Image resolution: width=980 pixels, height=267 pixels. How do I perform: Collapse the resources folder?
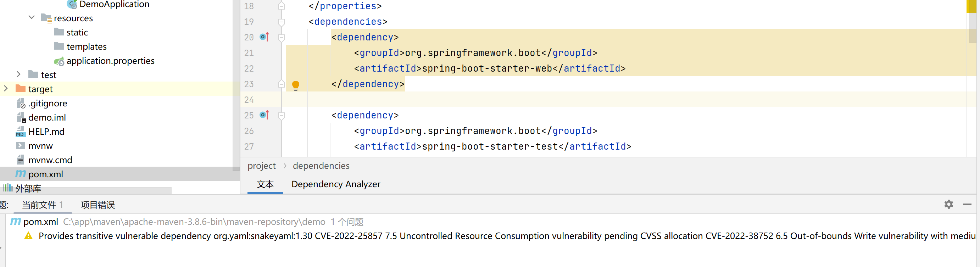pos(32,18)
